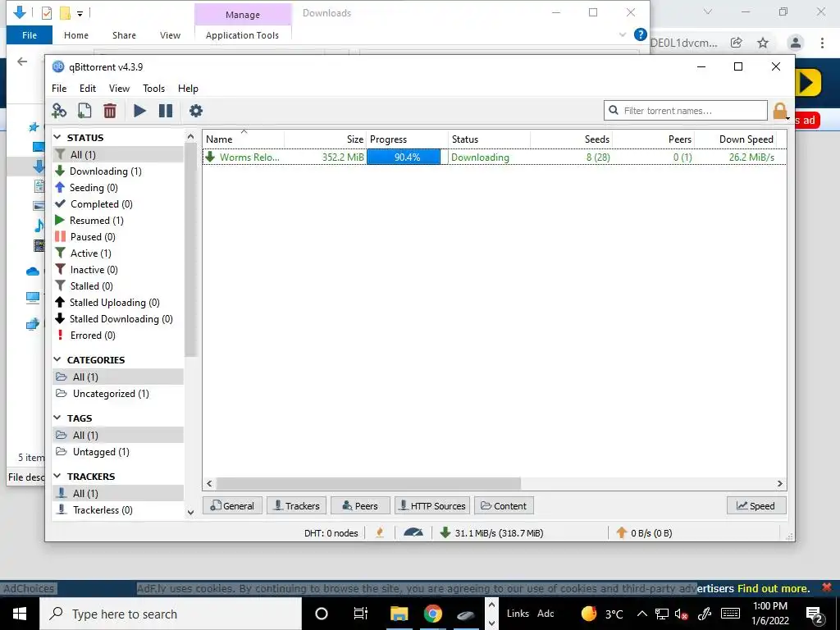This screenshot has width=840, height=630.
Task: Open the General tab
Action: point(232,505)
